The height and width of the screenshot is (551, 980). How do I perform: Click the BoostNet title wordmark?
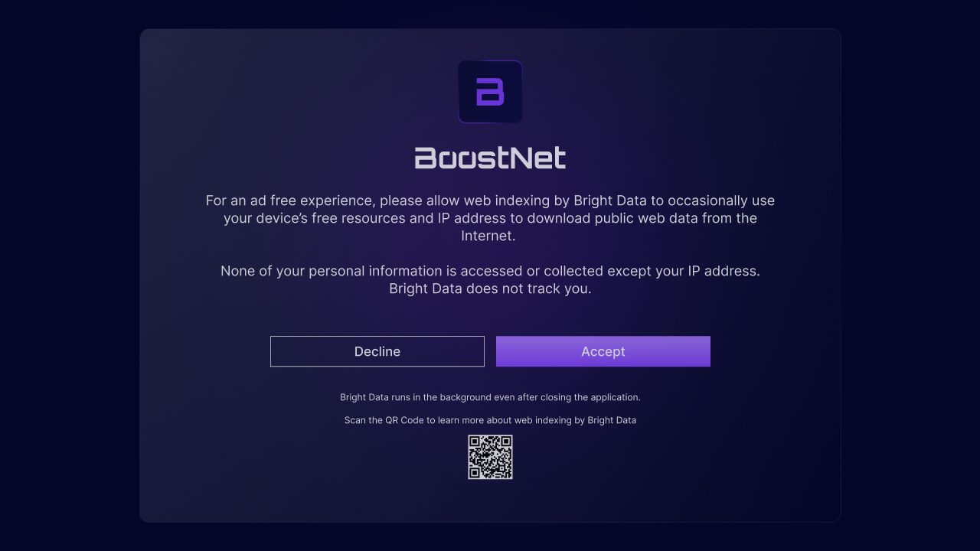click(x=490, y=158)
